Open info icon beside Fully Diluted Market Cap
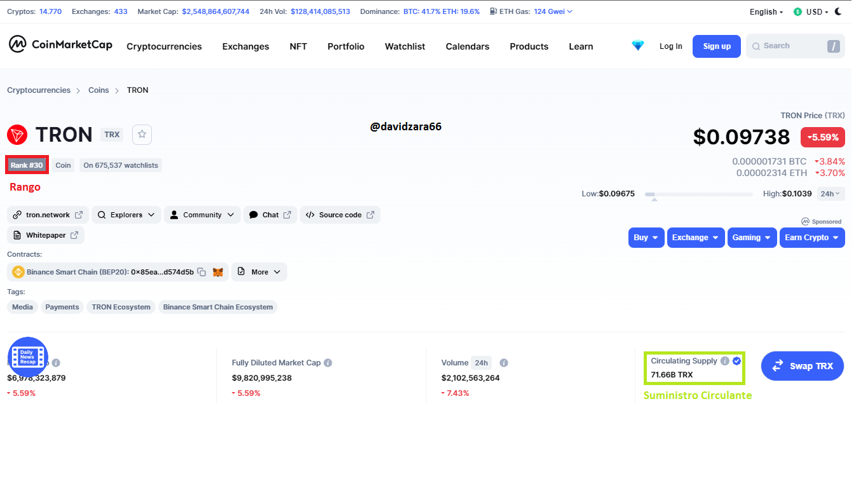The width and height of the screenshot is (868, 488). [328, 363]
